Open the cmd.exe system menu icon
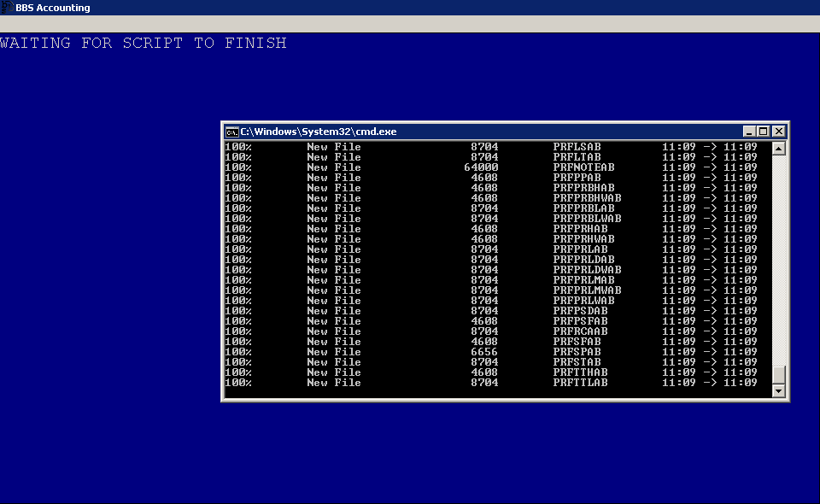The image size is (820, 504). (231, 132)
